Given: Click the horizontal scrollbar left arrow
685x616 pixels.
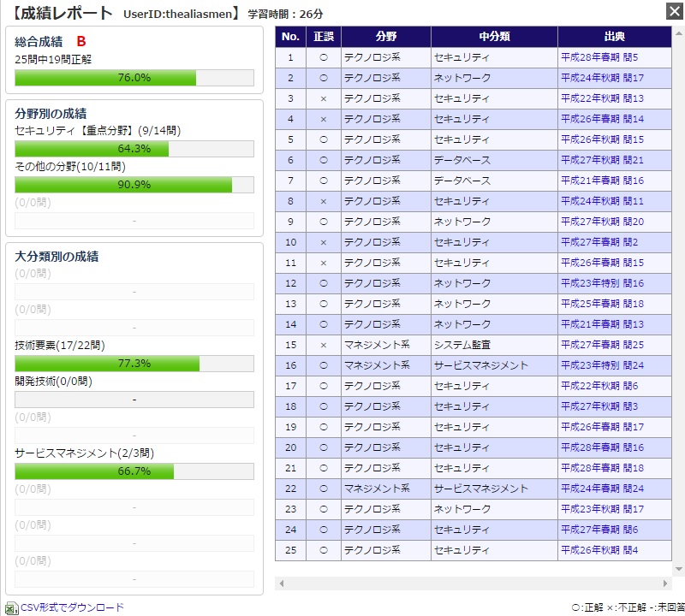Looking at the screenshot, I should 282,583.
